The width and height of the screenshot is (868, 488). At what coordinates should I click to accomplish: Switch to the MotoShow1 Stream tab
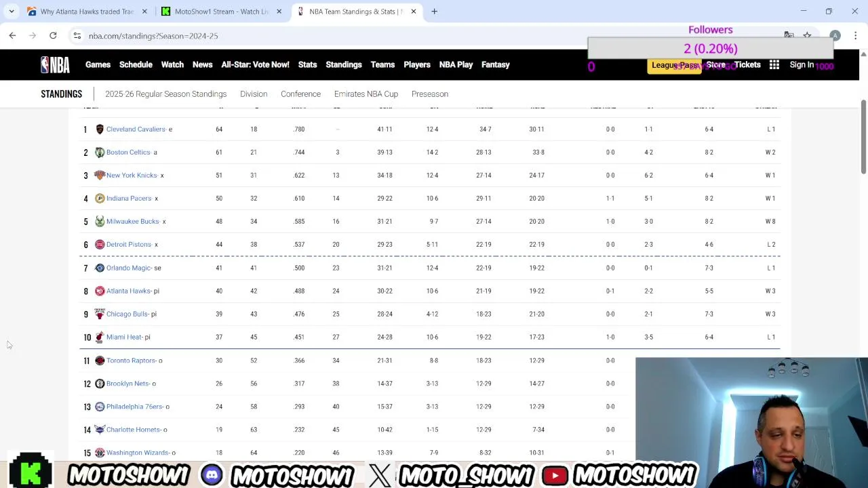pyautogui.click(x=221, y=11)
